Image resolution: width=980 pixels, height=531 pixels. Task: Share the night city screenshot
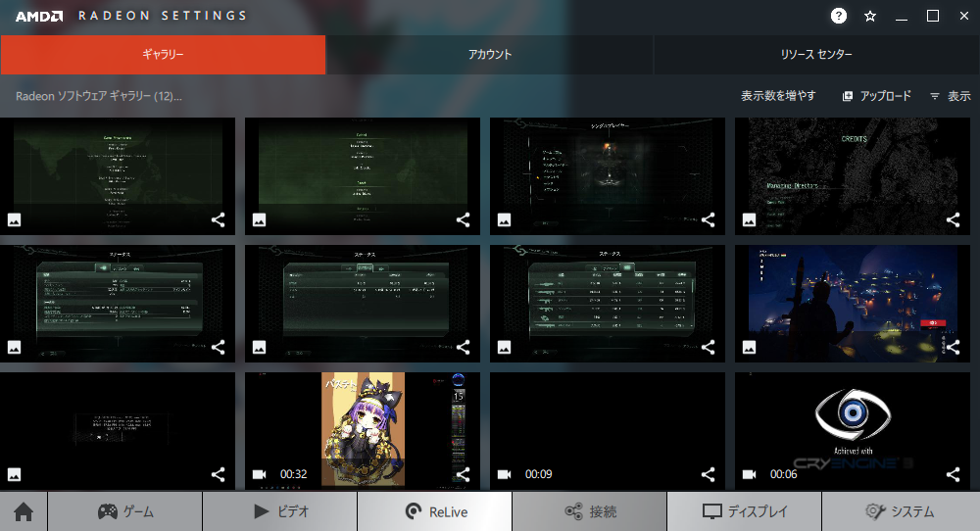(x=953, y=347)
